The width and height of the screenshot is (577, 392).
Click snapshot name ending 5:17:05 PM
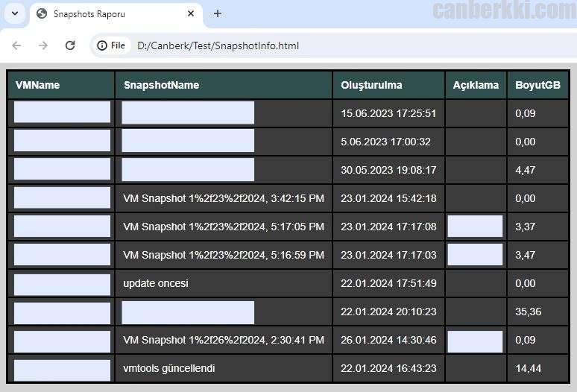[224, 227]
